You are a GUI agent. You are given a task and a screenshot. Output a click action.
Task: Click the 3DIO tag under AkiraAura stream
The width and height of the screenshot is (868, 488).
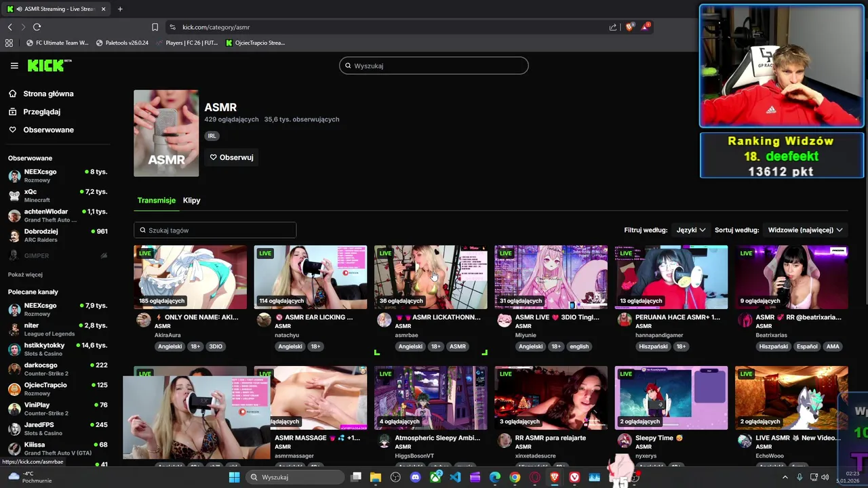[x=216, y=346]
